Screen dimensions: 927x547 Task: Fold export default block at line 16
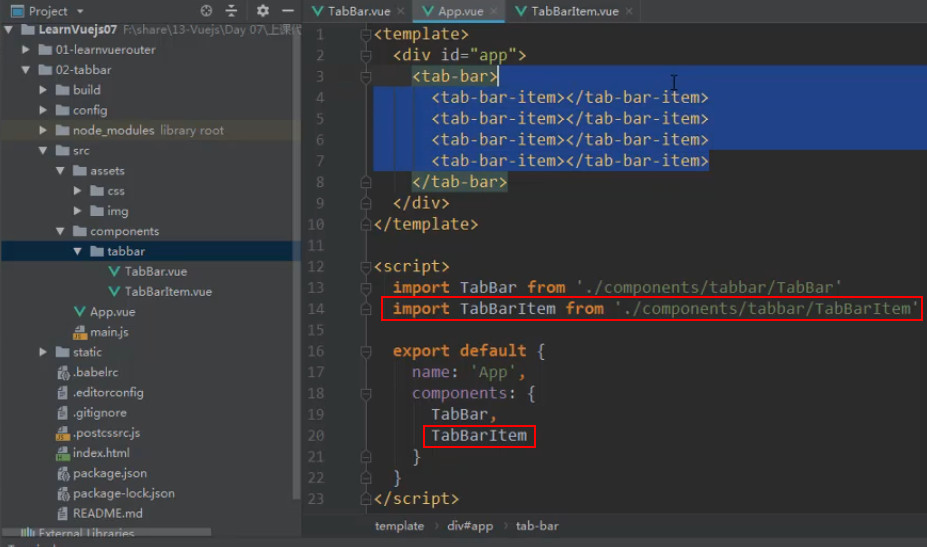pos(365,351)
